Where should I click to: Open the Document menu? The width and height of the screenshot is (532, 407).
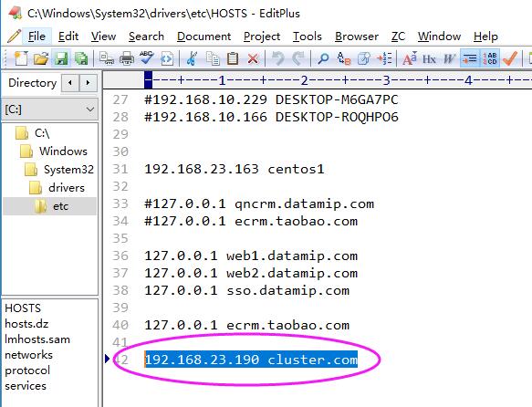(x=203, y=37)
